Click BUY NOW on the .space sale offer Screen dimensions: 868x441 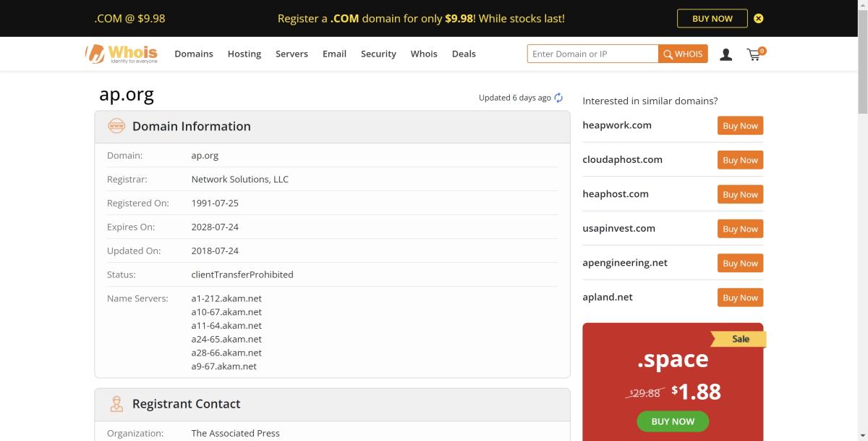click(672, 421)
